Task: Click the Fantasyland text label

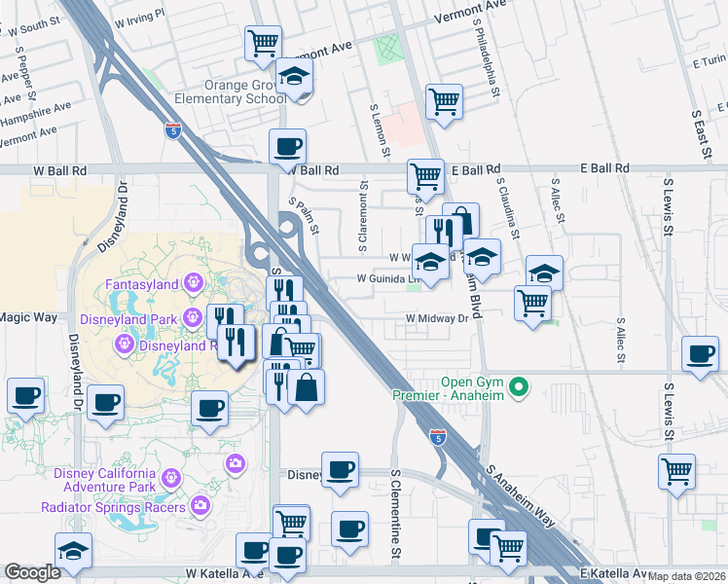Action: pos(141,284)
